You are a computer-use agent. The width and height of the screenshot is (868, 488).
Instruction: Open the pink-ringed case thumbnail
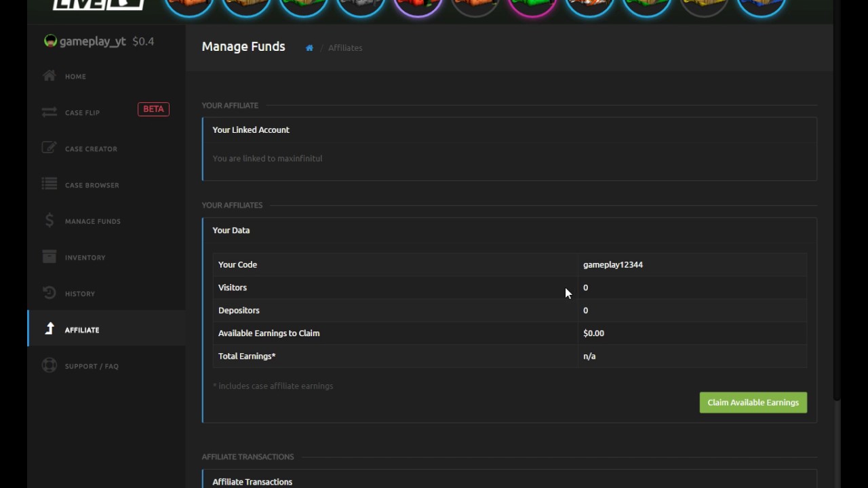[x=532, y=6]
